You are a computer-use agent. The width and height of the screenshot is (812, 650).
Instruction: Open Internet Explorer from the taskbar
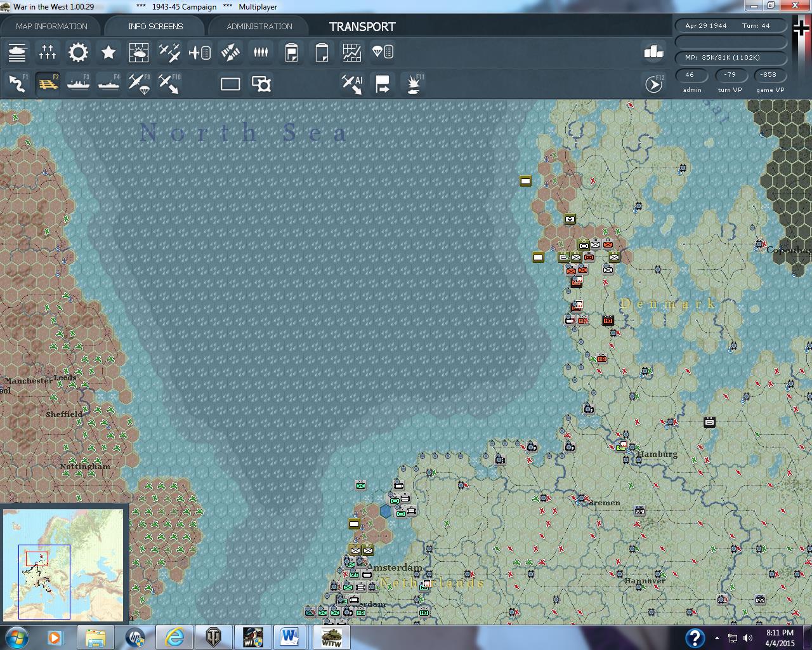173,637
